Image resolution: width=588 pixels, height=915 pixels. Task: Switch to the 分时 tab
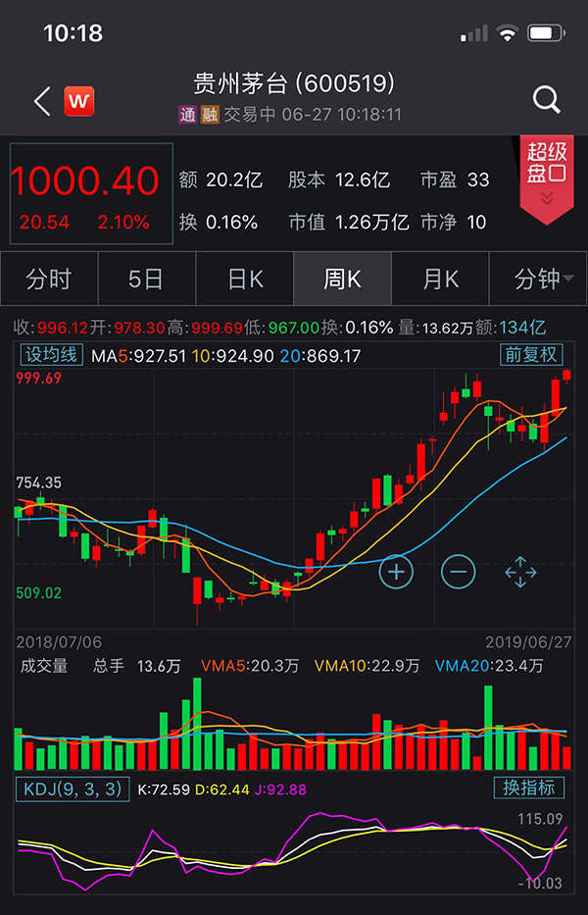click(x=49, y=280)
